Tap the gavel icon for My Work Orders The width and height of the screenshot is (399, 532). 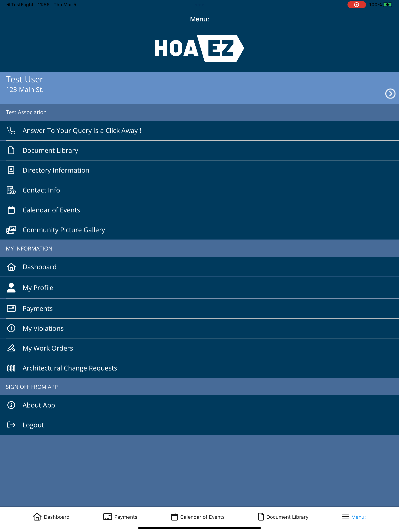click(11, 348)
